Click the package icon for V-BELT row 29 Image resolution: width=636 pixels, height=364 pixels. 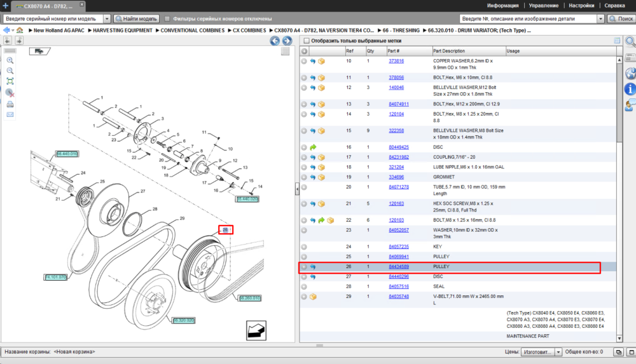[313, 297]
